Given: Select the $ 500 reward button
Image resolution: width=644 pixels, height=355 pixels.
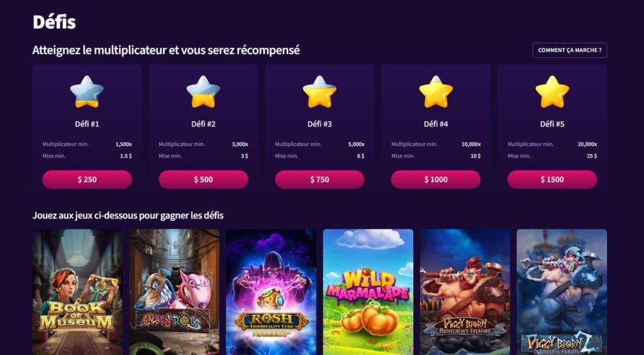Looking at the screenshot, I should click(203, 179).
